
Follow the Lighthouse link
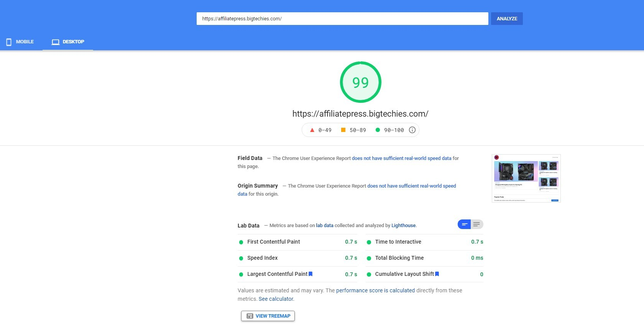click(403, 226)
